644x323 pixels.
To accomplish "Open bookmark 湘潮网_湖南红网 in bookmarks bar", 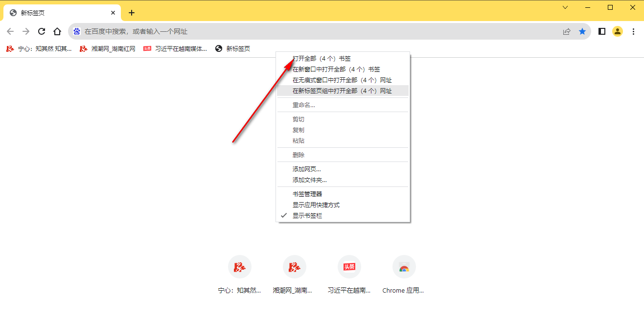I will (x=107, y=48).
